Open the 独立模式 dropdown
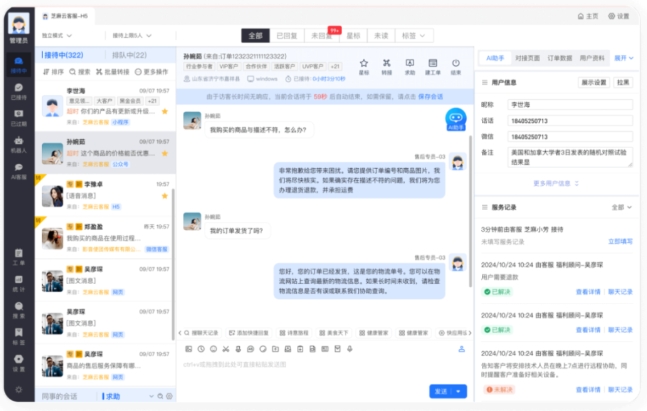Image resolution: width=647 pixels, height=411 pixels. pos(57,35)
